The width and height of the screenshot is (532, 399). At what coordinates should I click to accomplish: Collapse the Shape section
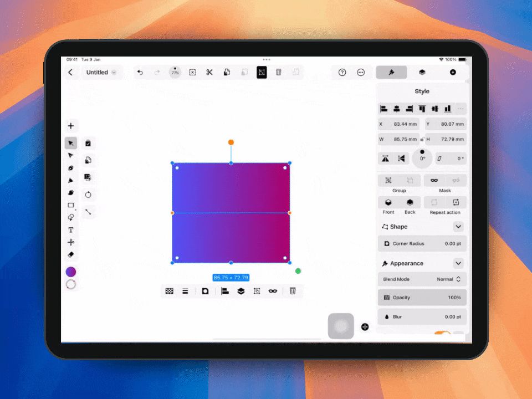pyautogui.click(x=458, y=227)
